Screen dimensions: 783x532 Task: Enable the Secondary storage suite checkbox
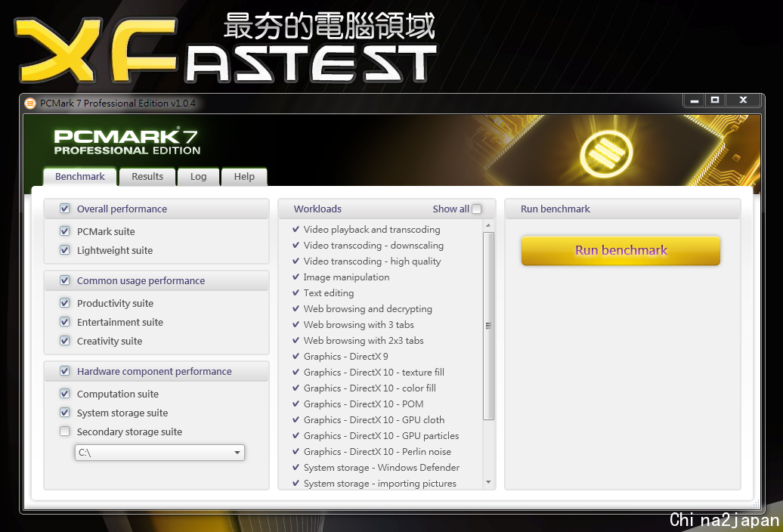(65, 431)
